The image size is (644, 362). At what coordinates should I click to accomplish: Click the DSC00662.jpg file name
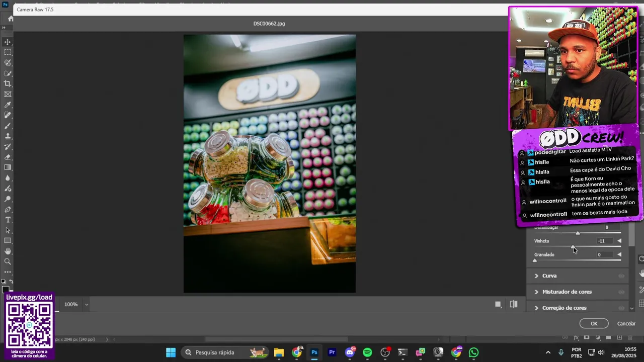click(x=269, y=24)
